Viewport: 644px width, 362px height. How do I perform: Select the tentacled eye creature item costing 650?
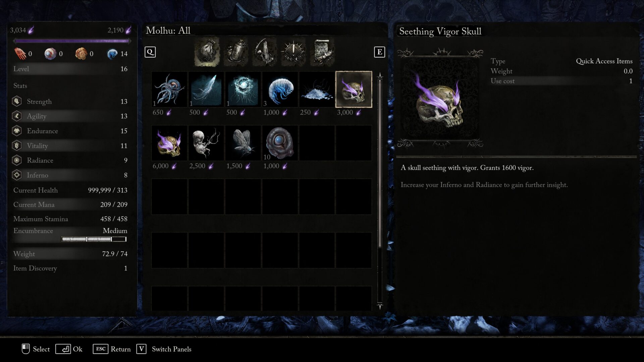[169, 89]
